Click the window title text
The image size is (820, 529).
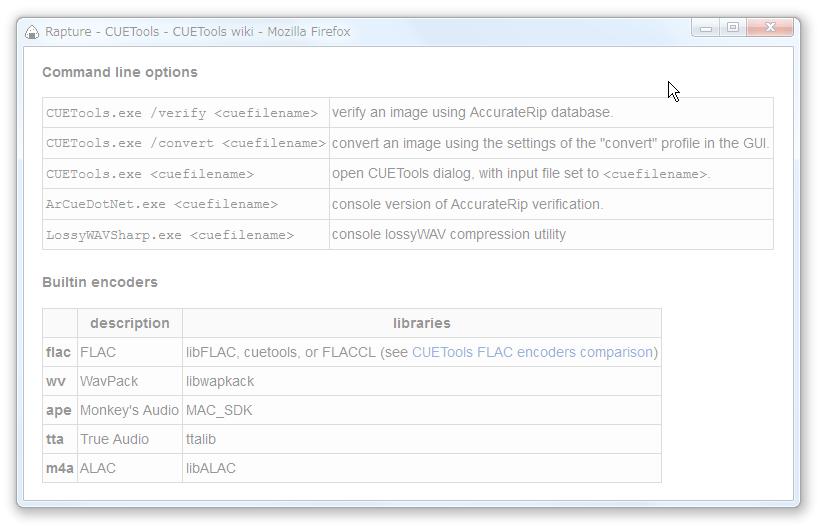[x=198, y=32]
